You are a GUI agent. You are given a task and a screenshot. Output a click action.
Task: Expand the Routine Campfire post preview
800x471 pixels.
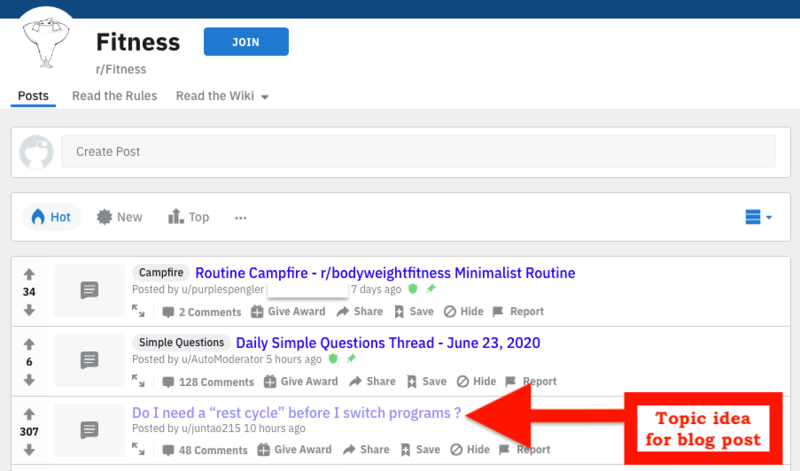click(138, 311)
